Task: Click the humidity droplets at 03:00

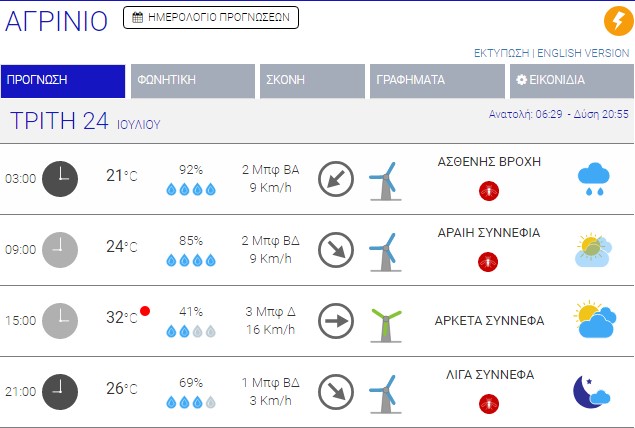Action: [x=190, y=189]
